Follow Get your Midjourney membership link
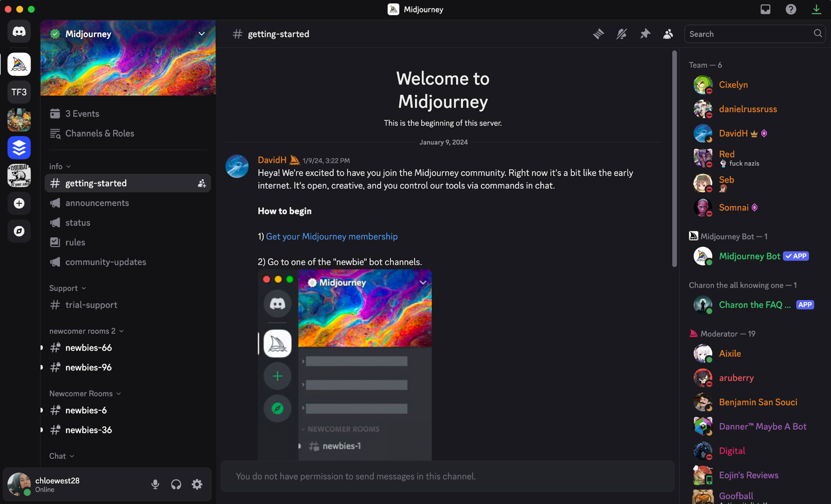This screenshot has height=504, width=831. 332,236
